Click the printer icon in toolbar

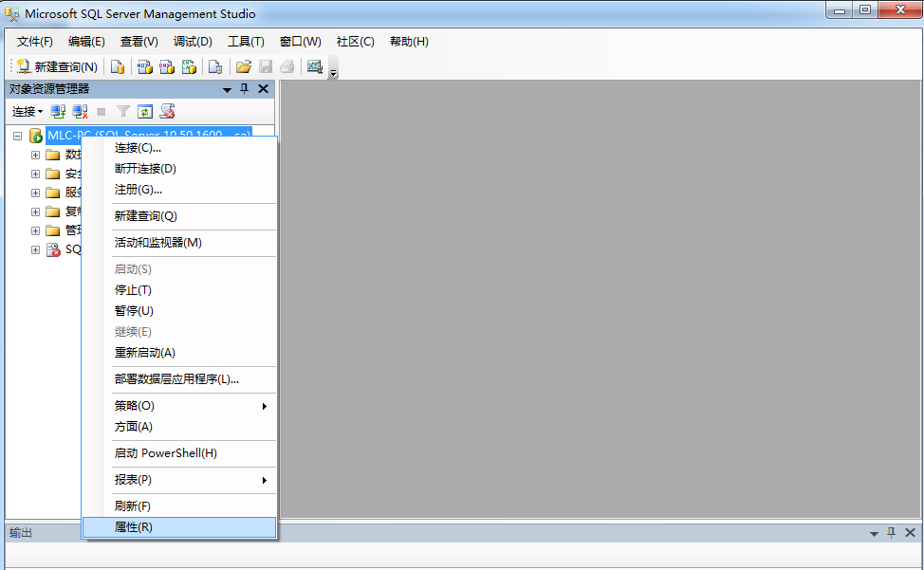coord(287,66)
